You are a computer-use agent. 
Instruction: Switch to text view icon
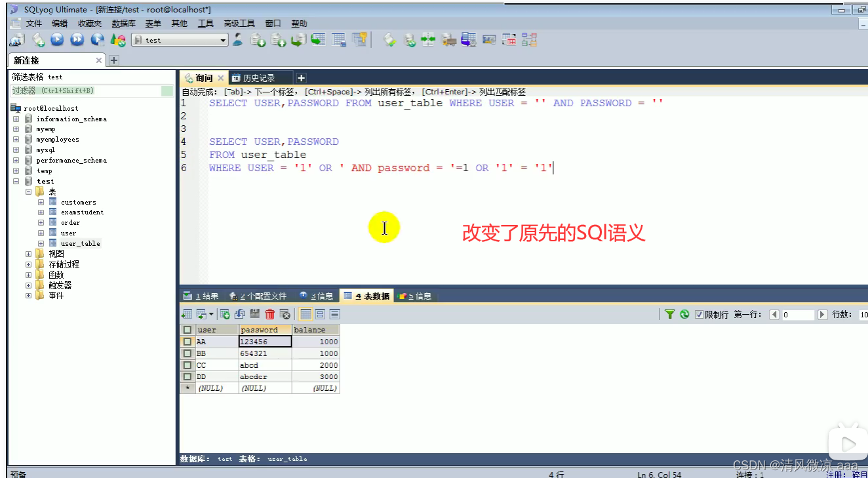coord(334,314)
